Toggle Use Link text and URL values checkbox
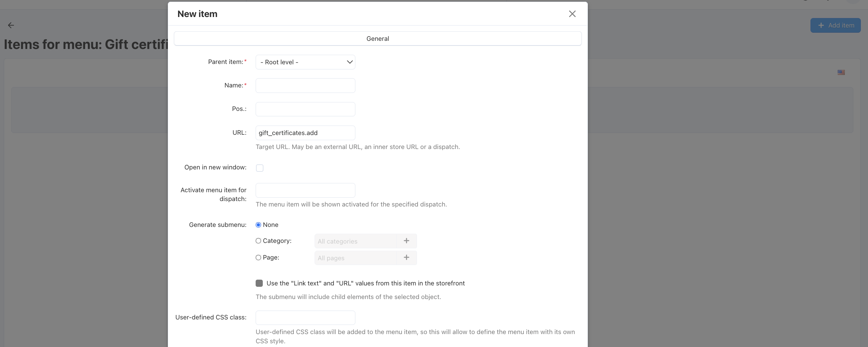 click(x=259, y=283)
